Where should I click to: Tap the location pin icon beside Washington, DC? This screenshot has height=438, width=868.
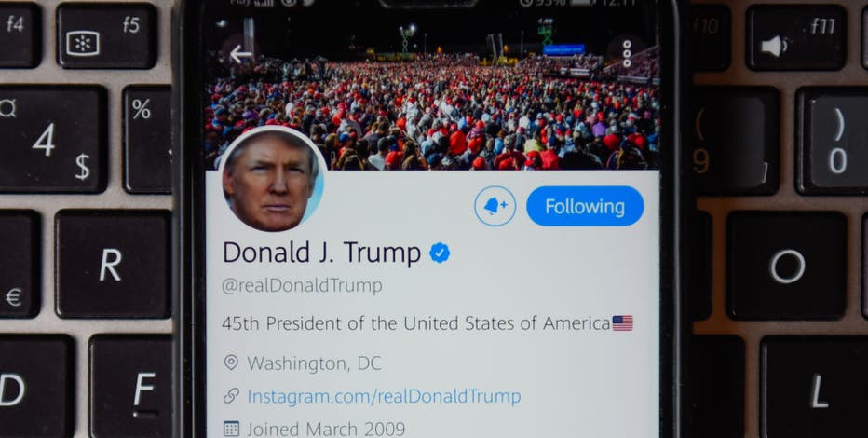231,363
